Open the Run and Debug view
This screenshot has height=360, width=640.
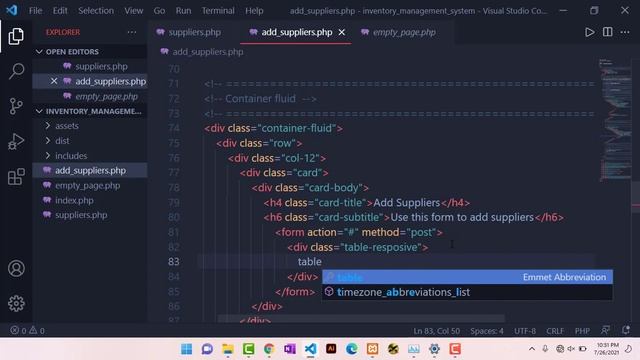16,141
